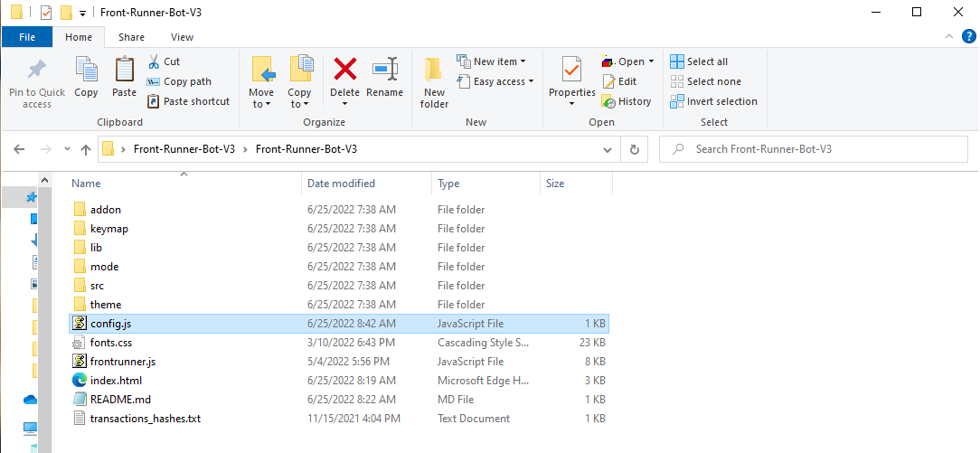The width and height of the screenshot is (980, 453).
Task: Click Pin to Quick access icon
Action: coord(37,70)
